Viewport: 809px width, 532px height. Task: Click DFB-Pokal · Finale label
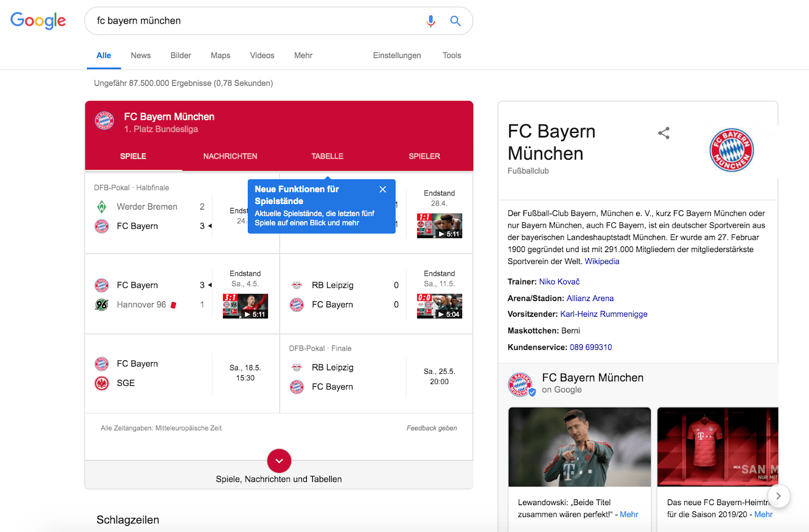(x=320, y=349)
